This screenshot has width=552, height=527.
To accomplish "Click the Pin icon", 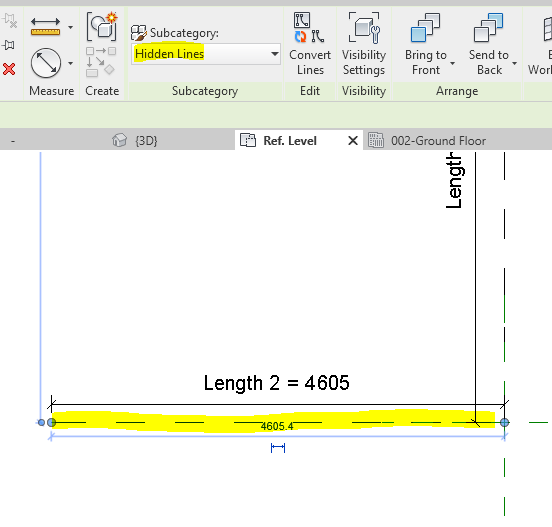I will [x=8, y=45].
